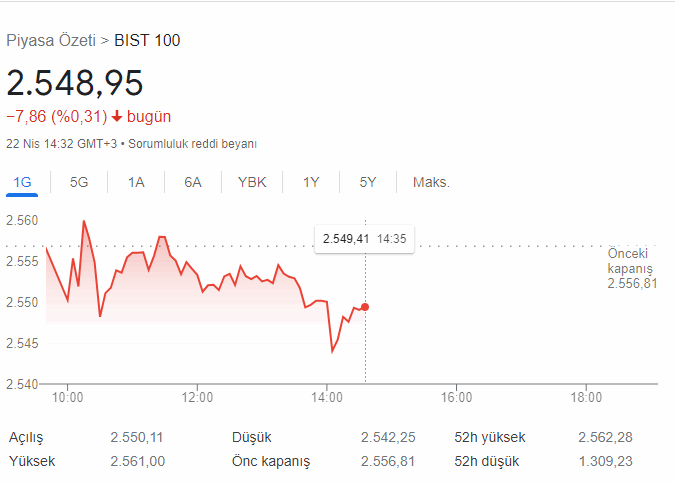Click the 52h yüksek value 2.562,28
Screen dimensions: 675x483
click(x=605, y=437)
